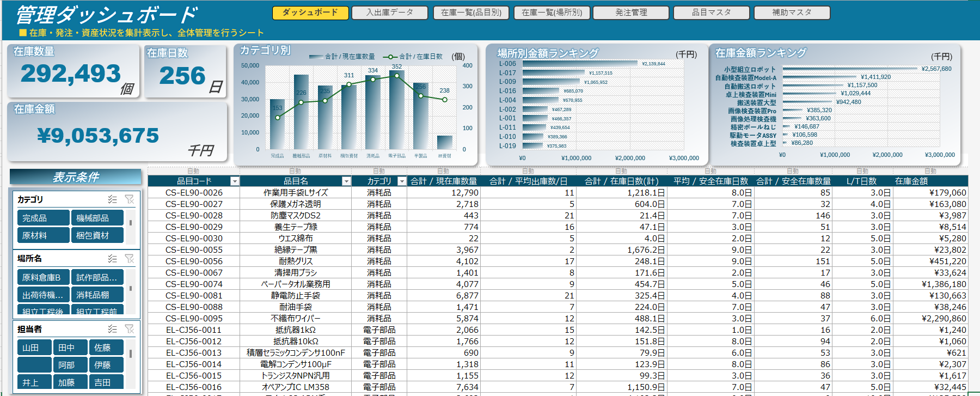
Task: Open the 品目名 column filter dropdown
Action: [x=346, y=181]
